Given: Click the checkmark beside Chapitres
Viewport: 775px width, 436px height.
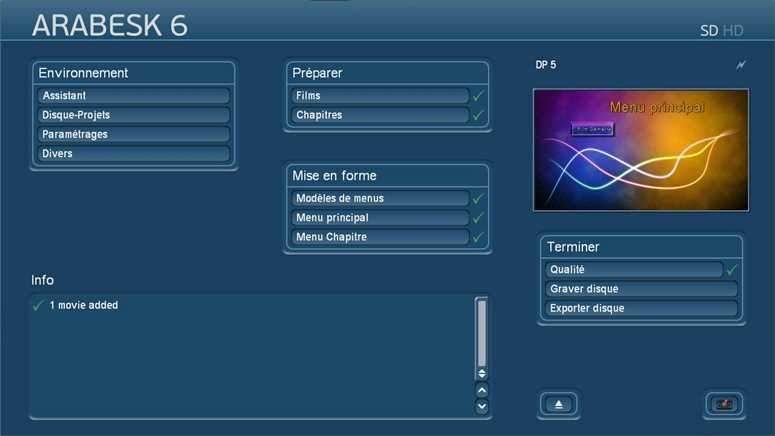Looking at the screenshot, I should (x=477, y=115).
